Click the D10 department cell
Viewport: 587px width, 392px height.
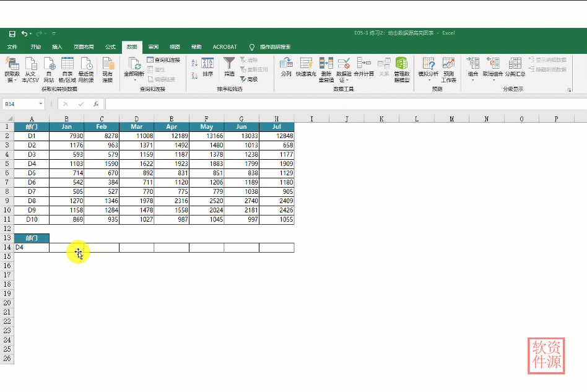[32, 219]
